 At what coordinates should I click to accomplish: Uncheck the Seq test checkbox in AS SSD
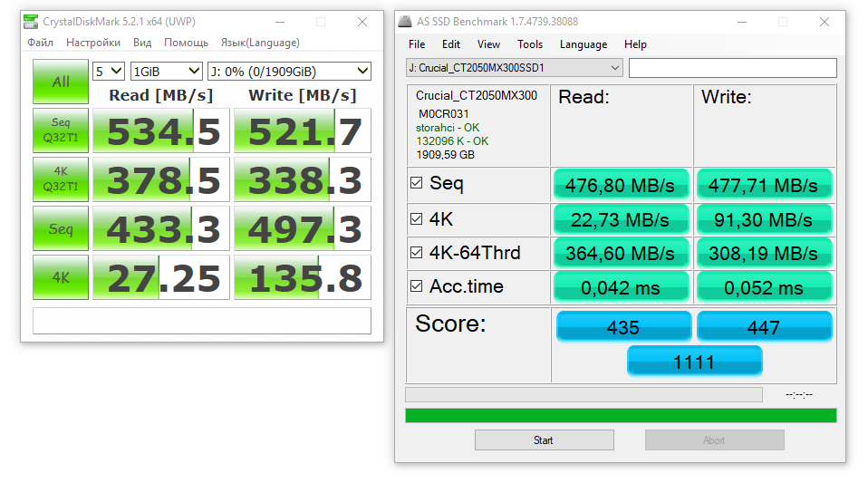coord(416,183)
